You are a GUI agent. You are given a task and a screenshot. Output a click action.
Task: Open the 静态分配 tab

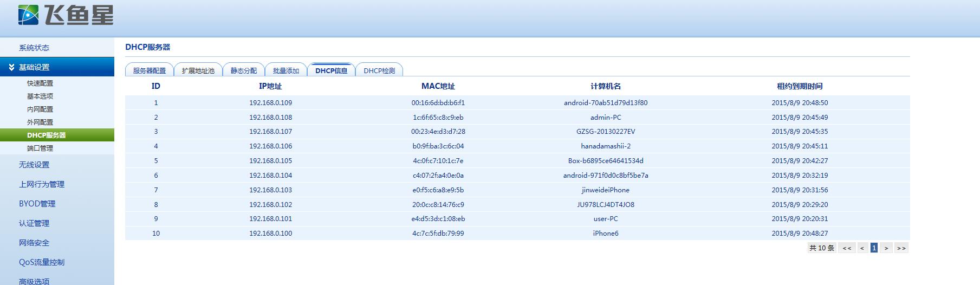point(243,70)
